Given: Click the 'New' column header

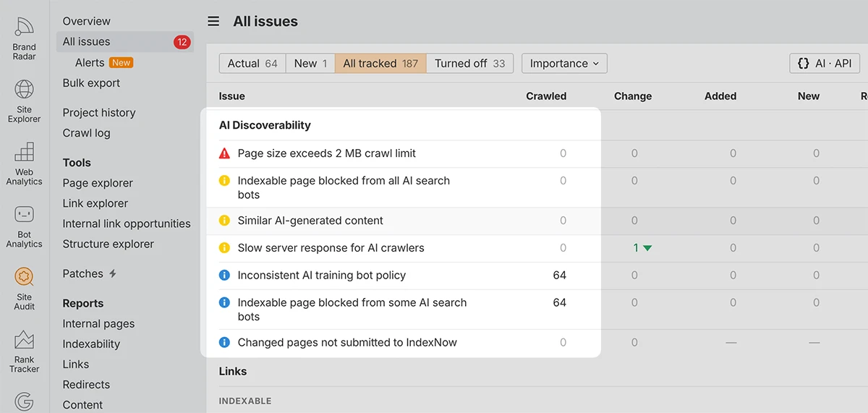Looking at the screenshot, I should [809, 96].
